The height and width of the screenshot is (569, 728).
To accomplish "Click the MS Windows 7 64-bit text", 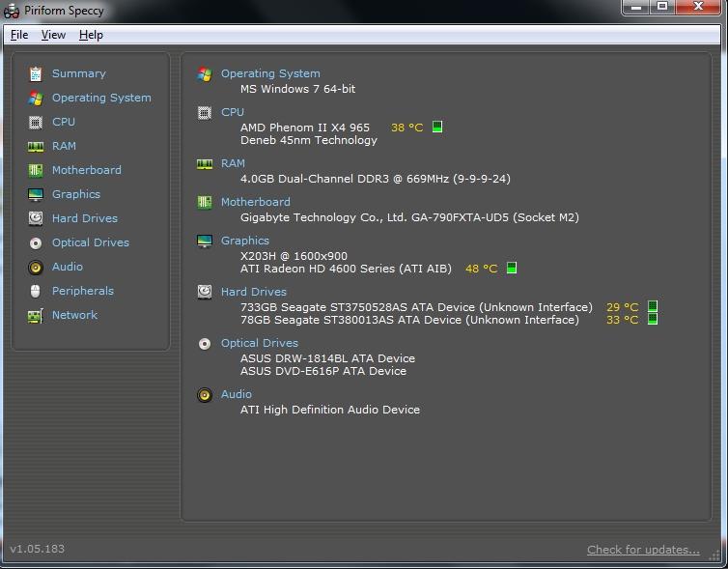I will pyautogui.click(x=298, y=89).
